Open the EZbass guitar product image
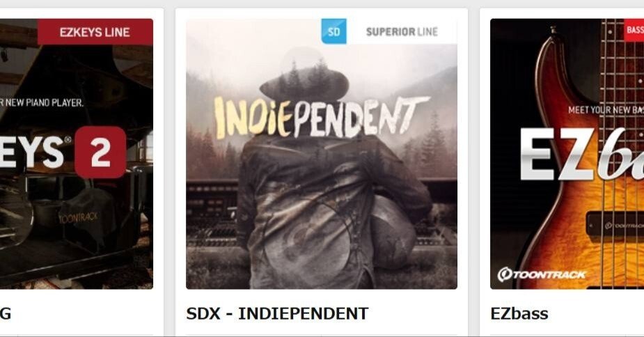644x337 pixels. pos(567,154)
